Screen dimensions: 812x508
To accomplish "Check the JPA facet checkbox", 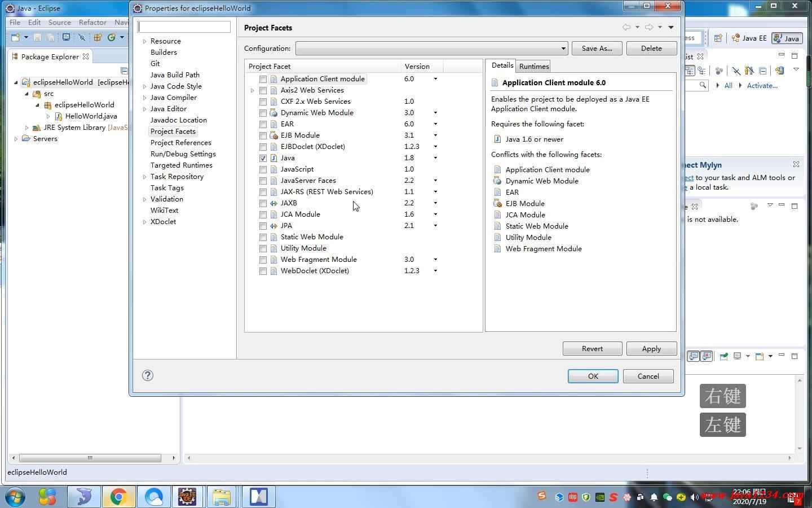I will coord(263,226).
